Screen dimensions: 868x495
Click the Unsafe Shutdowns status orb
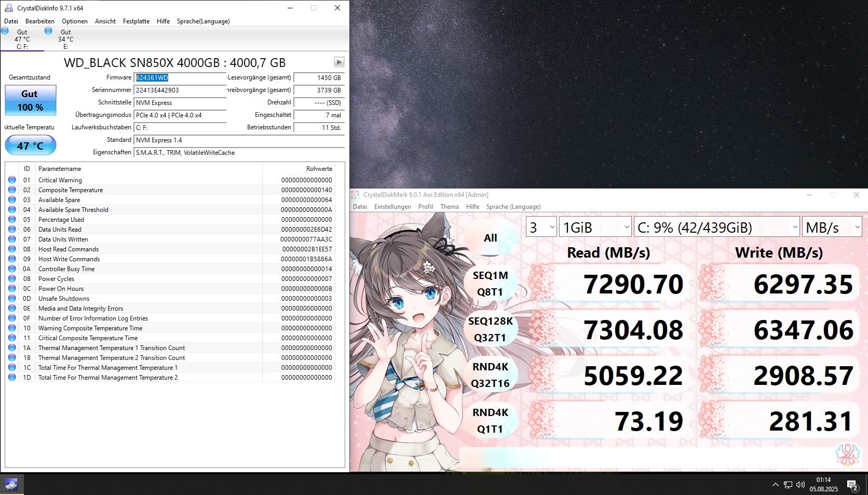click(12, 298)
